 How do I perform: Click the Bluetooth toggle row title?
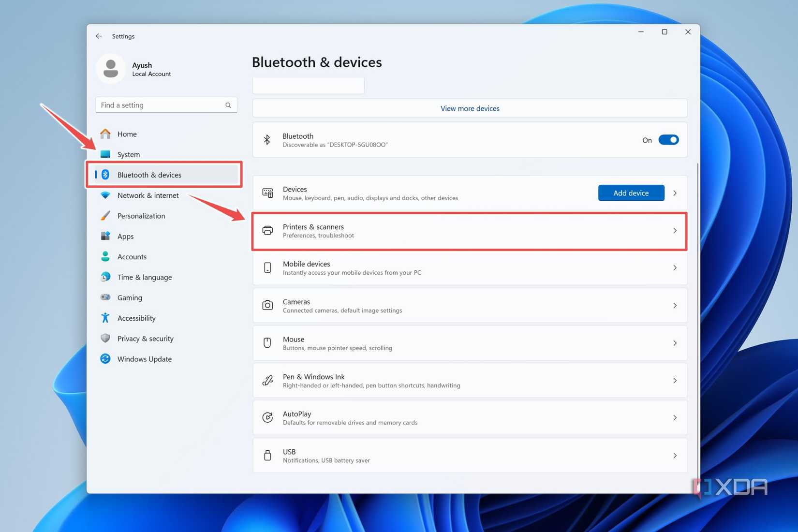pos(297,136)
